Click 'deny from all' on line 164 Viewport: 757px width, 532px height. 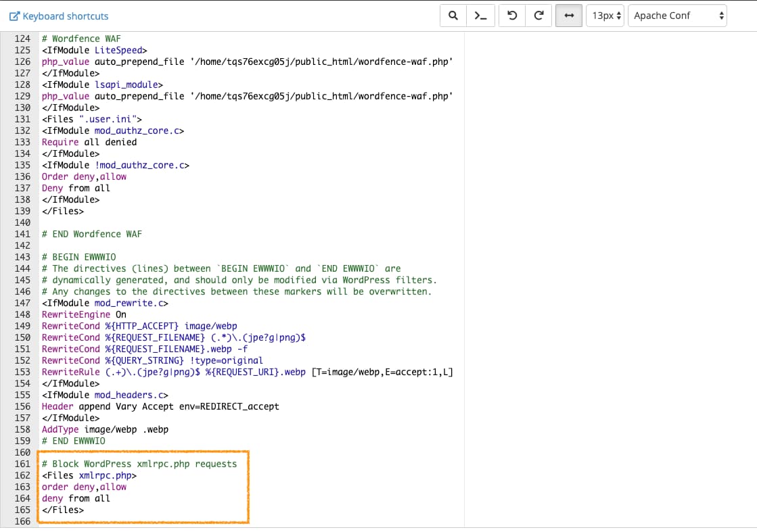(76, 498)
